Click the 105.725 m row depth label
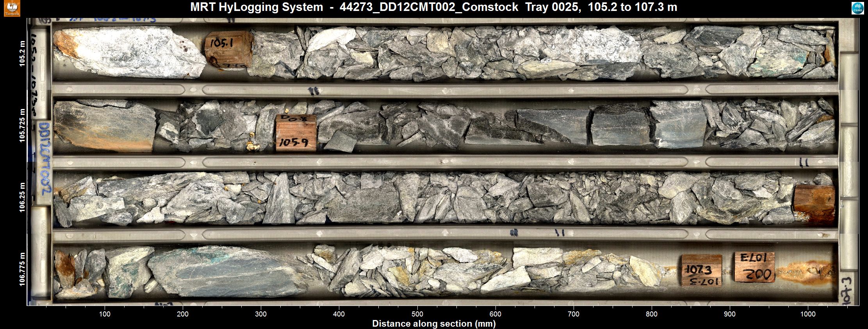 click(22, 125)
